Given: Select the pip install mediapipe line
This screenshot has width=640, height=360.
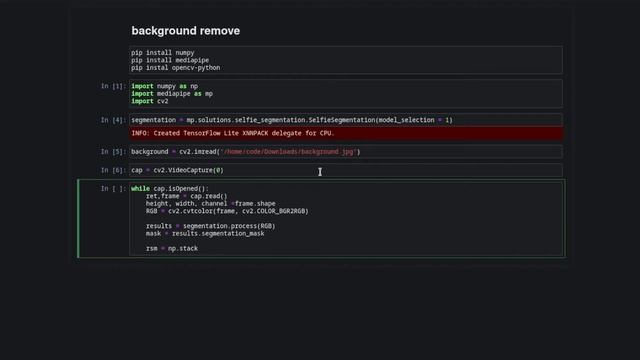Looking at the screenshot, I should tap(170, 60).
